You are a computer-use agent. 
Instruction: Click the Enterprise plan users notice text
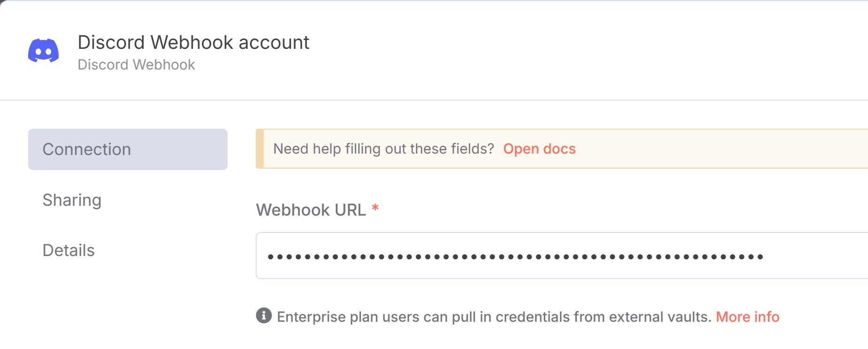click(494, 317)
